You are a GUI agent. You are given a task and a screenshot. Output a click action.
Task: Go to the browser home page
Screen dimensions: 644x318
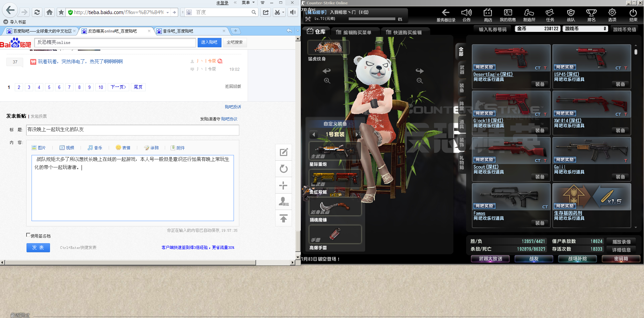tap(49, 12)
